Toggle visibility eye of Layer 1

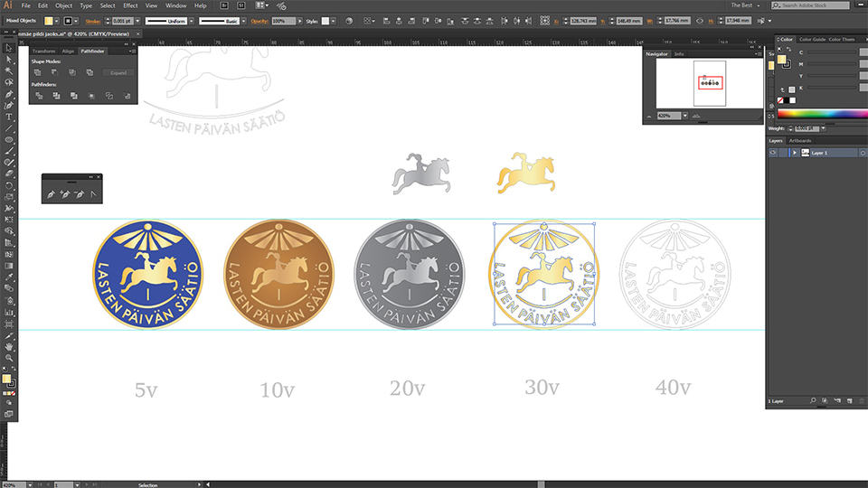click(x=773, y=153)
